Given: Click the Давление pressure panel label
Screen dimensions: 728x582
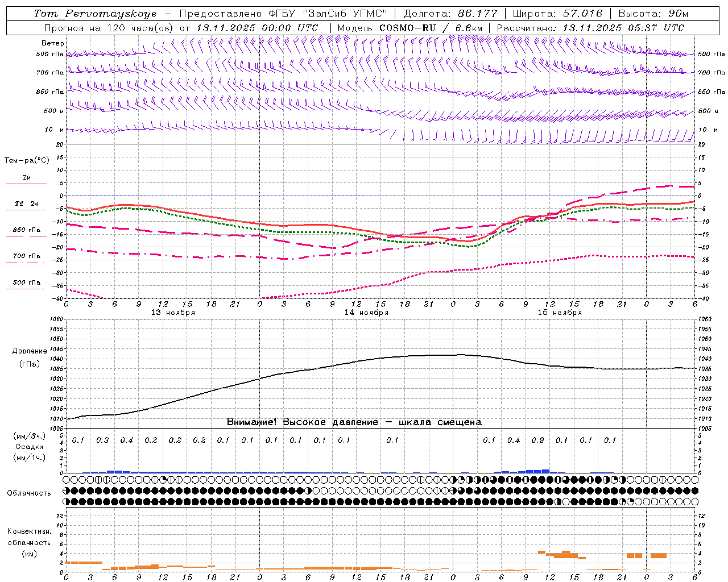Looking at the screenshot, I should click(29, 351).
